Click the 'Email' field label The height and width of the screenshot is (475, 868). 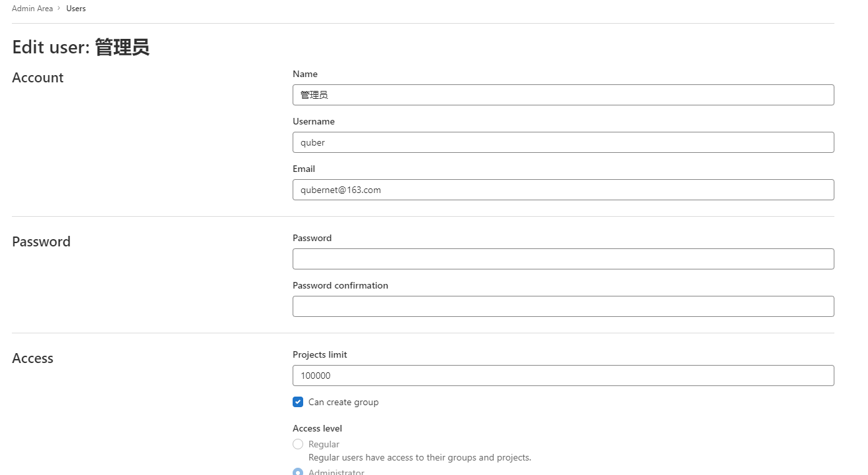click(304, 169)
